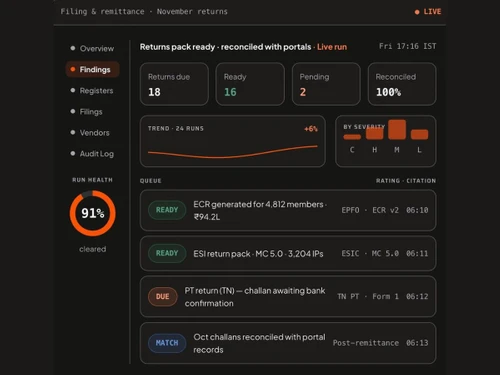Open Oct challans reconciled item

coord(288,343)
